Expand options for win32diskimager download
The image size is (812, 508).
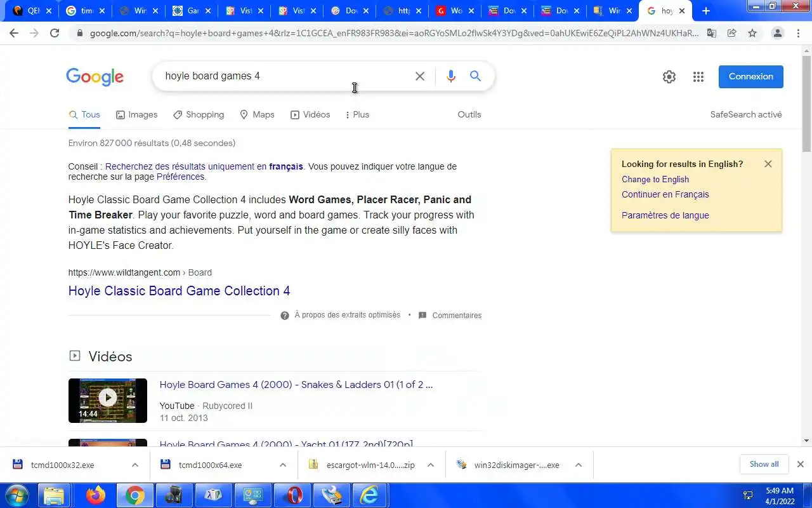coord(579,465)
